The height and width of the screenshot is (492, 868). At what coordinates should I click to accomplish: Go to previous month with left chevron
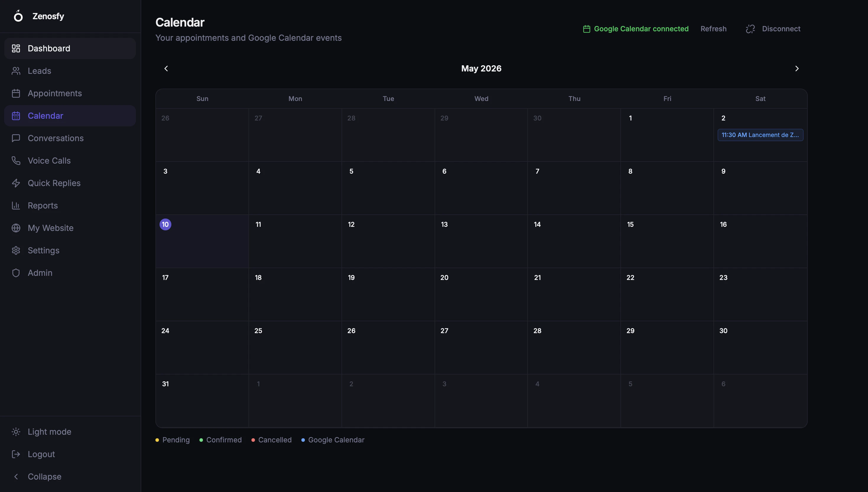(x=166, y=69)
